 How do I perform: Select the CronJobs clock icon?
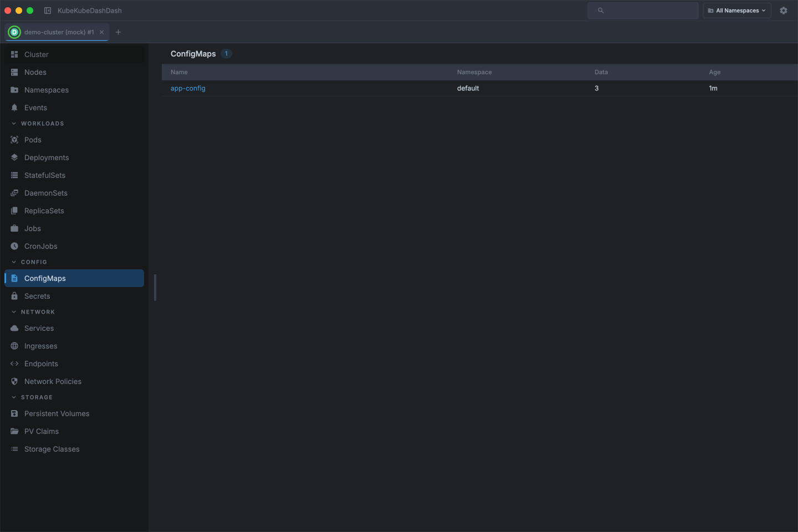(x=14, y=246)
